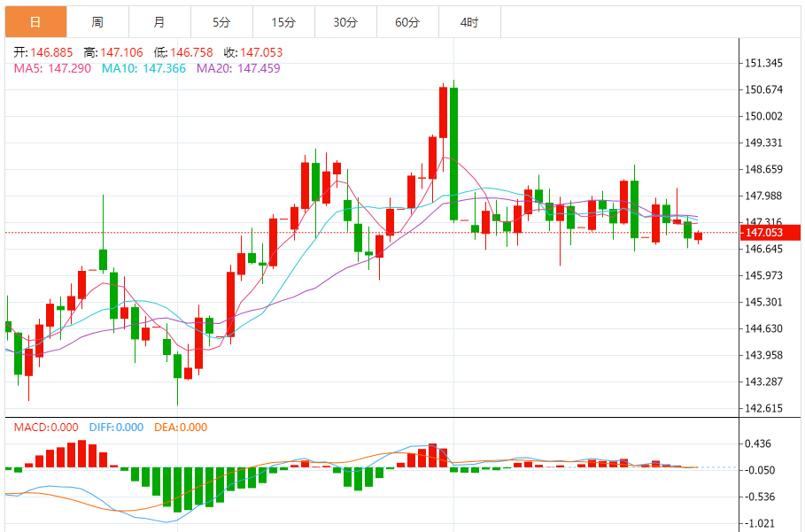The height and width of the screenshot is (532, 805).
Task: Click the 151.345 price axis label
Action: [764, 63]
